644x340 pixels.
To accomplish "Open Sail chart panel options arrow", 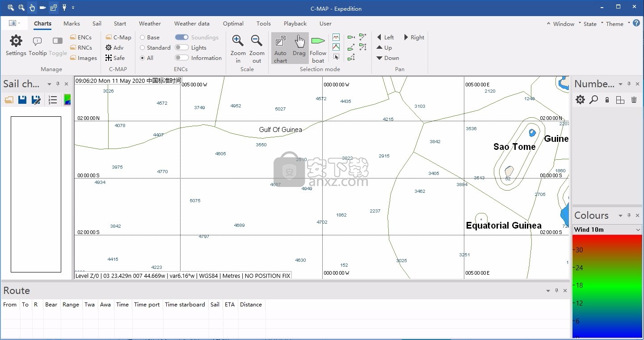I will pyautogui.click(x=49, y=84).
